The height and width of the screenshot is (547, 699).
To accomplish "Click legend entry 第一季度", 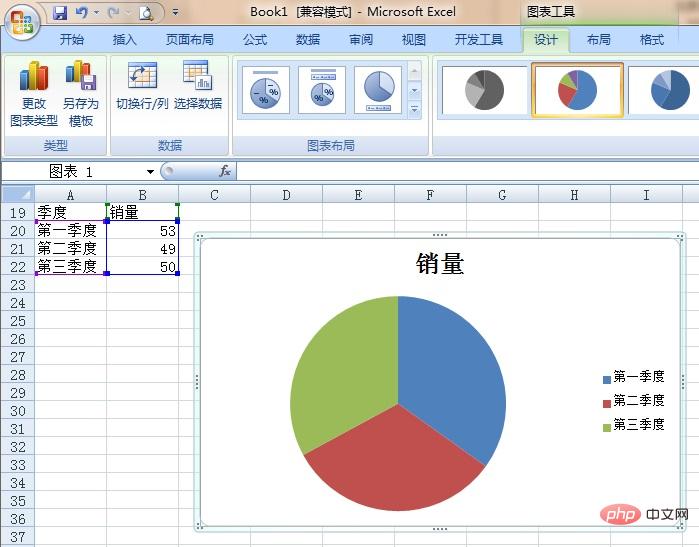I will (633, 377).
